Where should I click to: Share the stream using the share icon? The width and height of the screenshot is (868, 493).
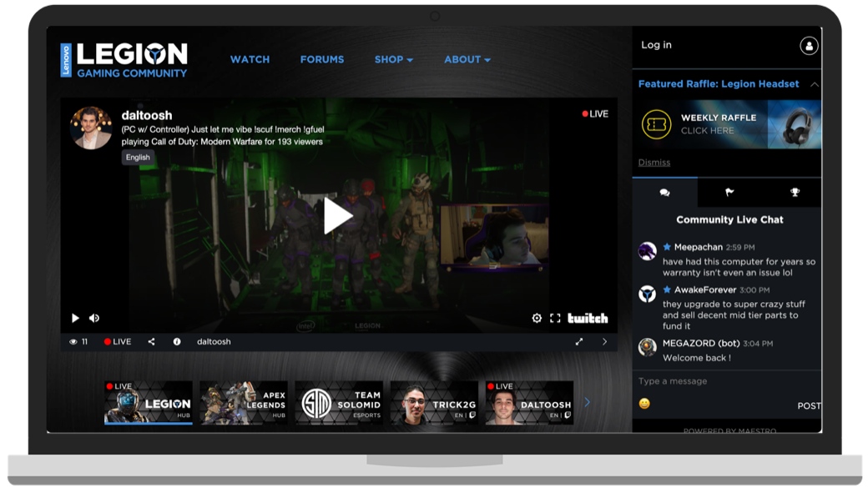point(151,342)
